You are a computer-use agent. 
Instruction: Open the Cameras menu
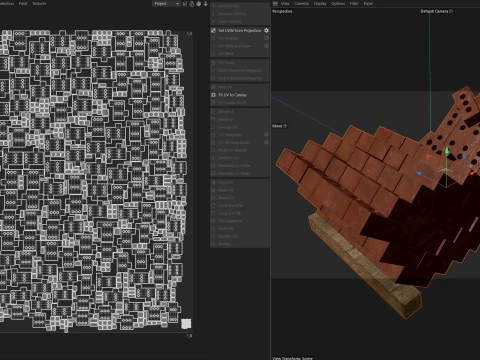click(301, 4)
